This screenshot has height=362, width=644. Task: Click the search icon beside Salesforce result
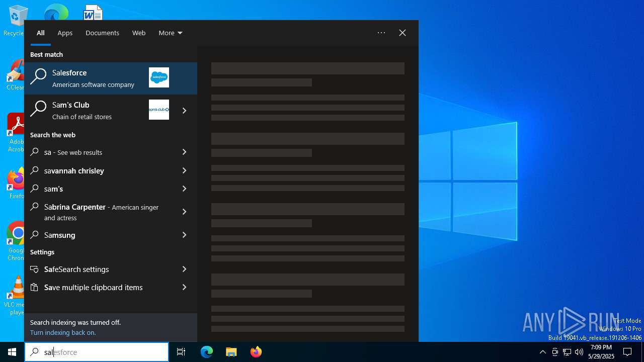pyautogui.click(x=38, y=76)
